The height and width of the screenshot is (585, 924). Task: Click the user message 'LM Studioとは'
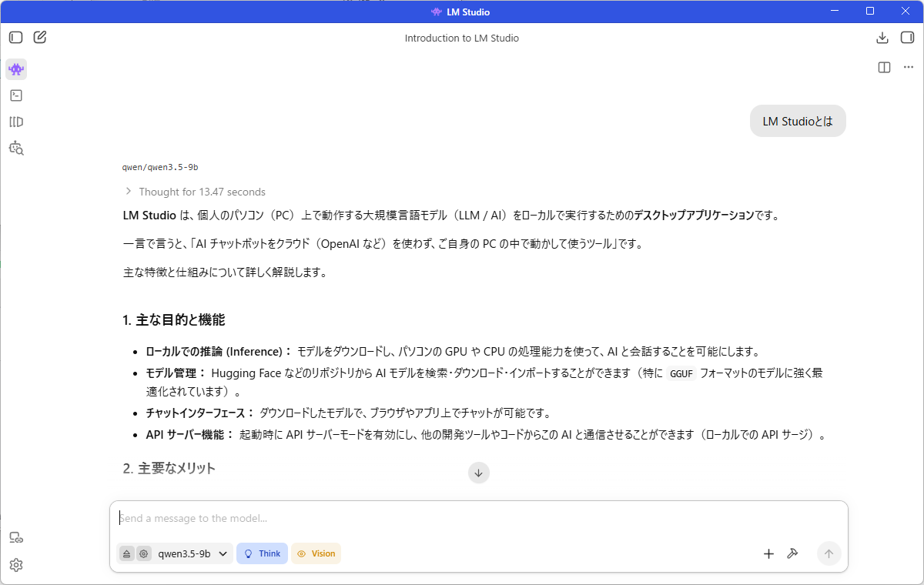(798, 121)
